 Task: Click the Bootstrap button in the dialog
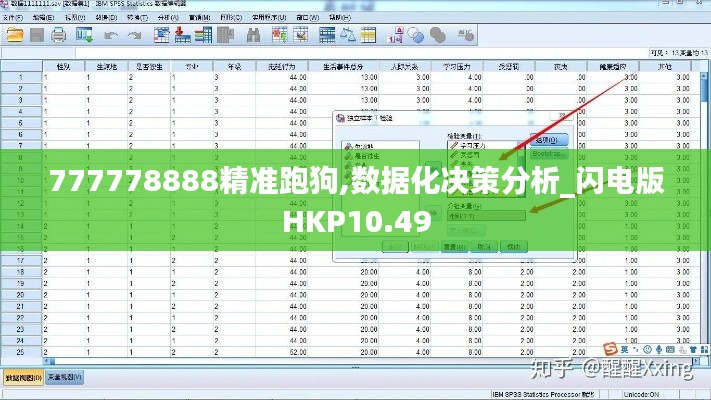[549, 154]
